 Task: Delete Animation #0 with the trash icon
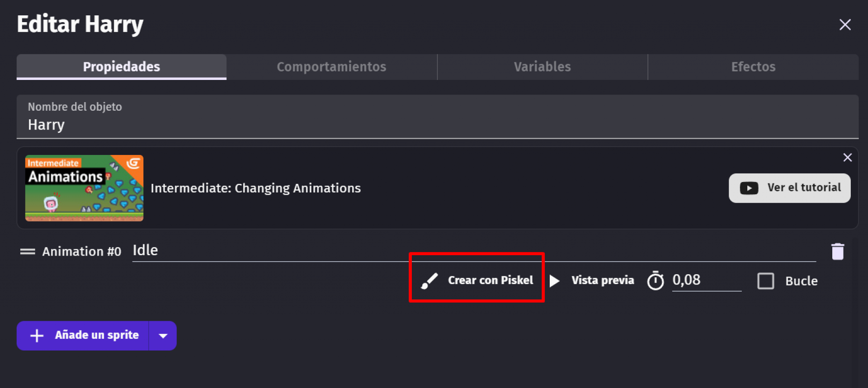pyautogui.click(x=838, y=252)
